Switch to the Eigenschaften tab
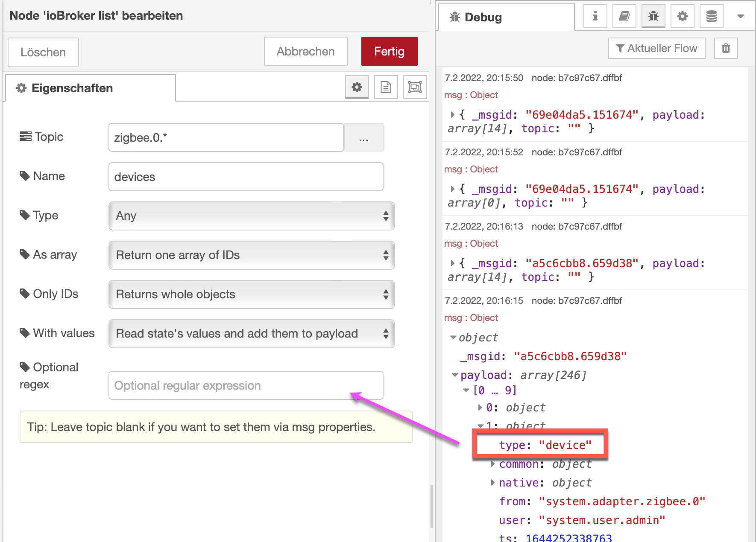Image resolution: width=756 pixels, height=542 pixels. (x=90, y=88)
